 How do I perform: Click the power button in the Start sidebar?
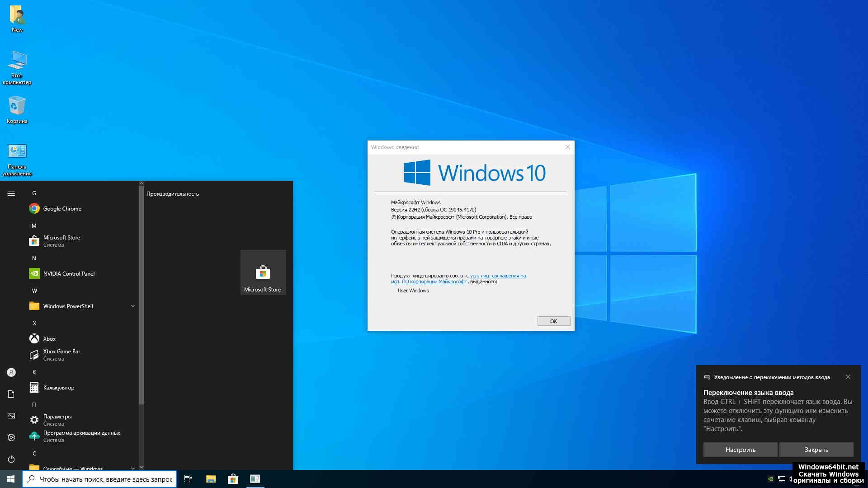point(11,459)
